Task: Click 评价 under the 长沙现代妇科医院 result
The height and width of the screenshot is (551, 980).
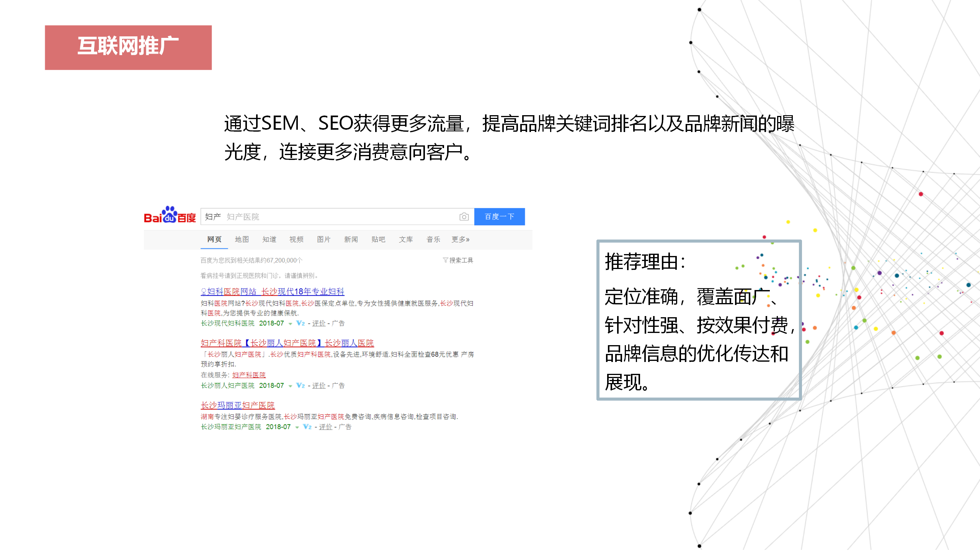Action: pyautogui.click(x=319, y=323)
